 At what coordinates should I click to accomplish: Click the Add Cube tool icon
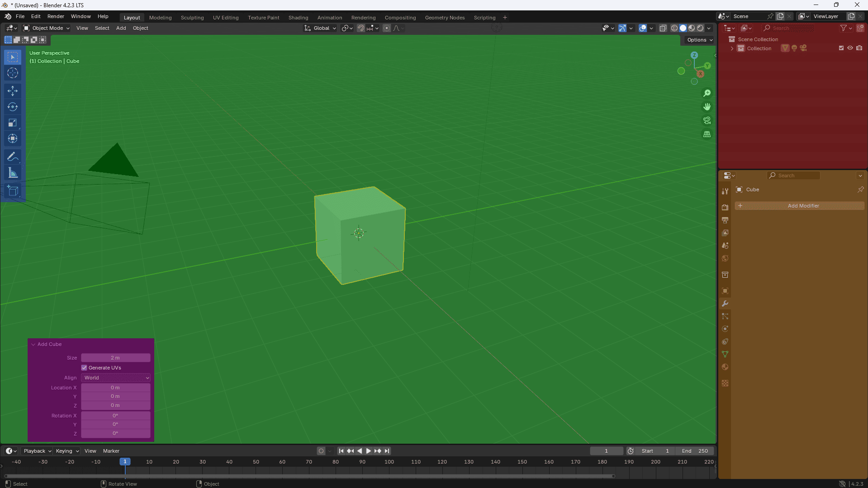[13, 191]
